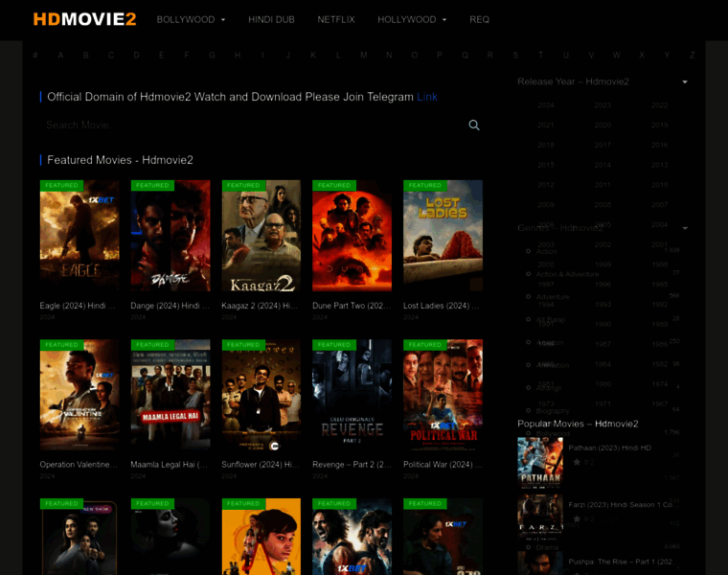Collapse the Release Year section arrow
The image size is (728, 575).
[685, 82]
